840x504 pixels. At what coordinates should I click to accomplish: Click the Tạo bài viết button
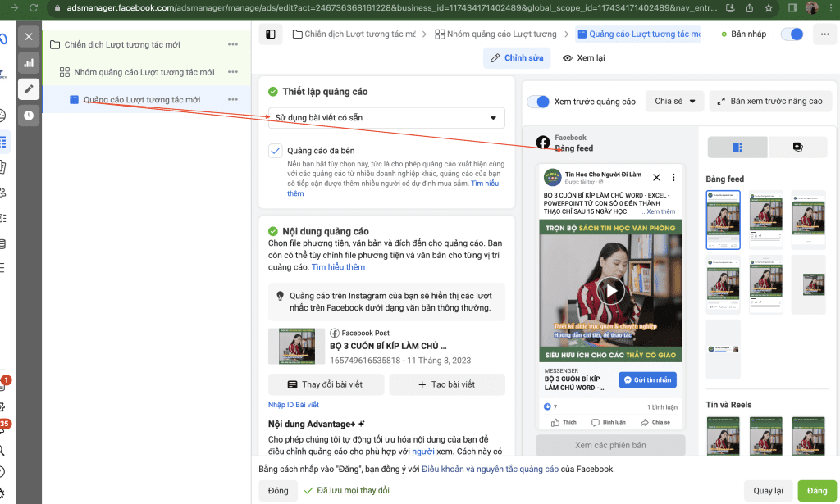click(447, 384)
